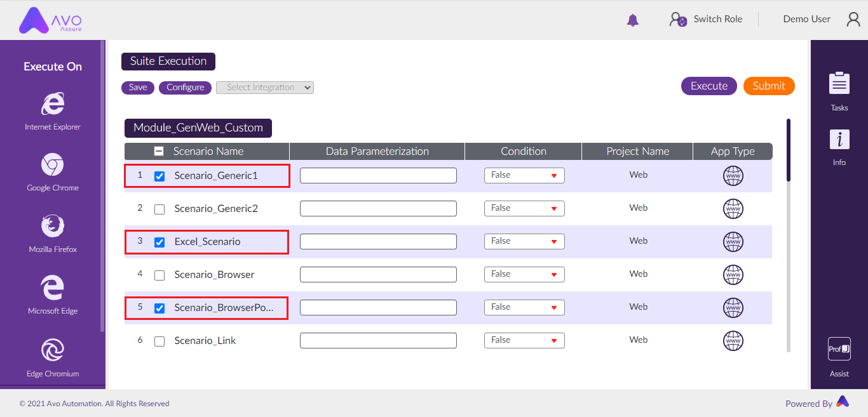Screen dimensions: 868x417
Task: Open the Info panel icon
Action: pyautogui.click(x=839, y=140)
